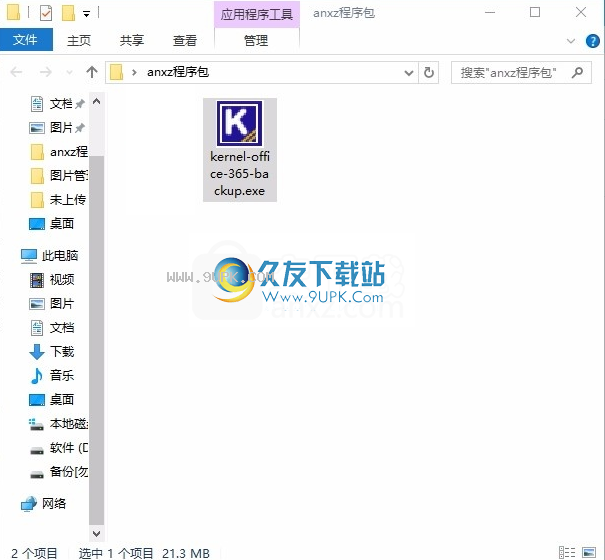
Task: Click the folder icon in address bar
Action: coord(117,72)
